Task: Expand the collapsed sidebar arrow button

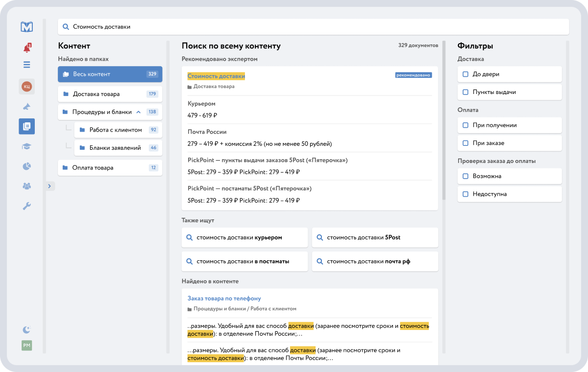Action: coord(50,186)
